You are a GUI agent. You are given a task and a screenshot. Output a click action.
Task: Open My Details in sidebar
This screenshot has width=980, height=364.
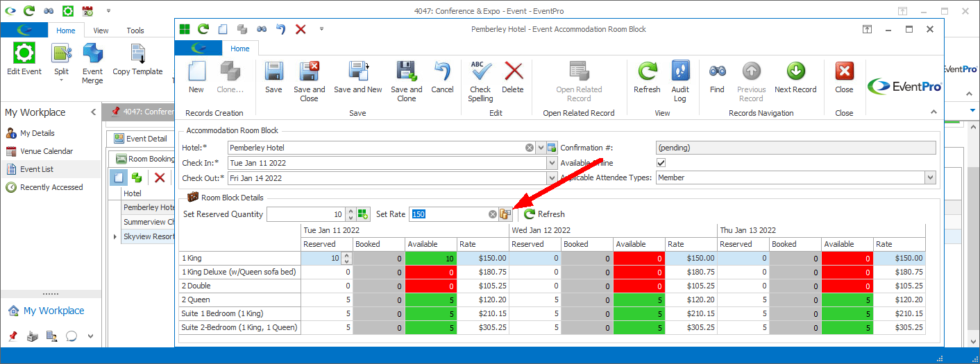(x=37, y=133)
